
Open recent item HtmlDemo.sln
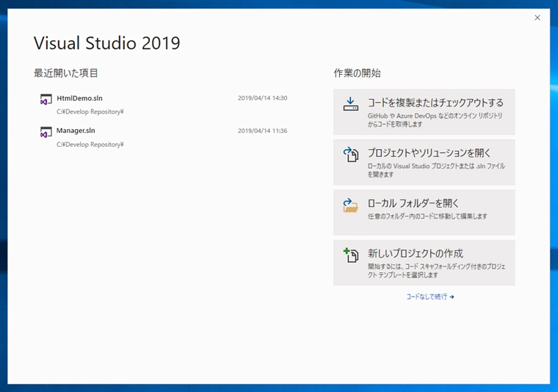(163, 104)
